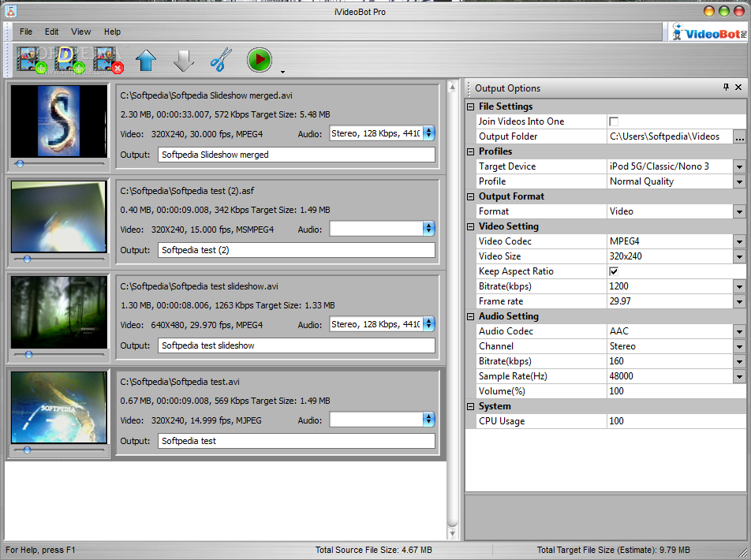Click the Output Folder path field

(x=670, y=136)
